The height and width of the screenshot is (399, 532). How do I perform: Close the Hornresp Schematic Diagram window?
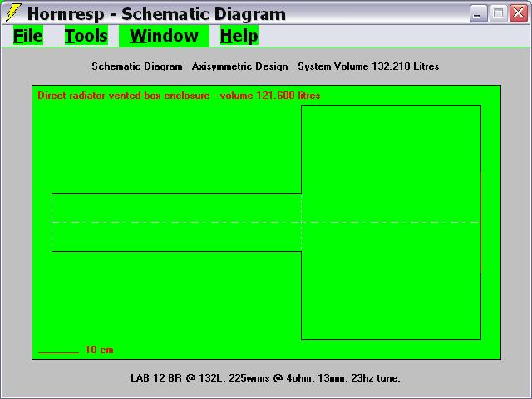pos(519,14)
